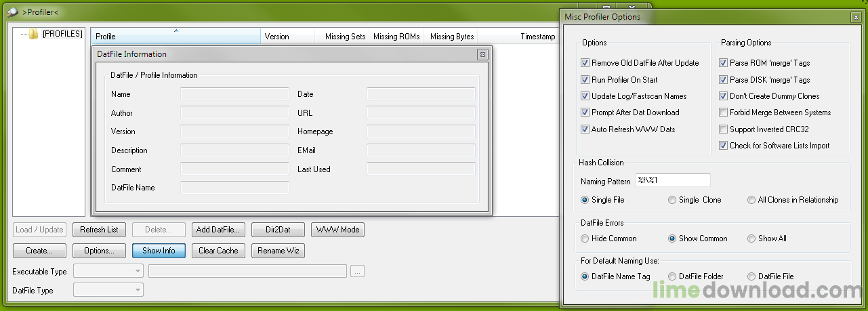Click the URL field

click(421, 113)
